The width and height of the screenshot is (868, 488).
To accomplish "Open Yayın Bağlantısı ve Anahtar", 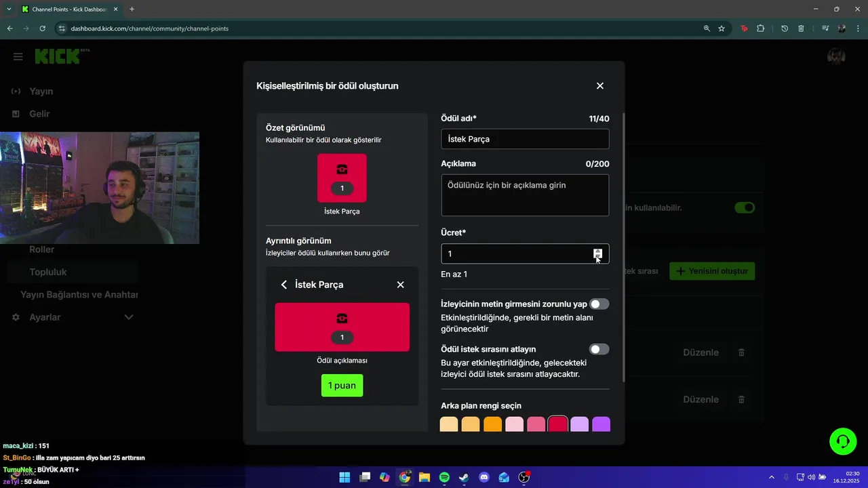I will [79, 295].
